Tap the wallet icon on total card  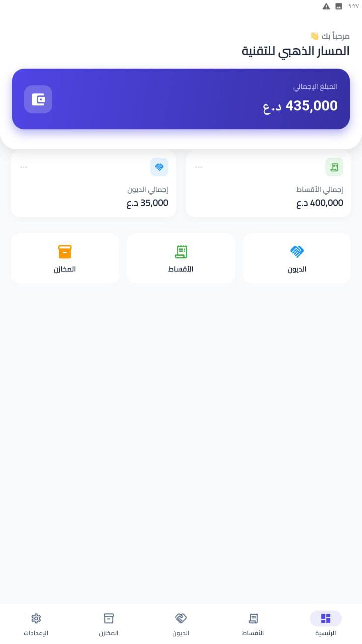(38, 99)
